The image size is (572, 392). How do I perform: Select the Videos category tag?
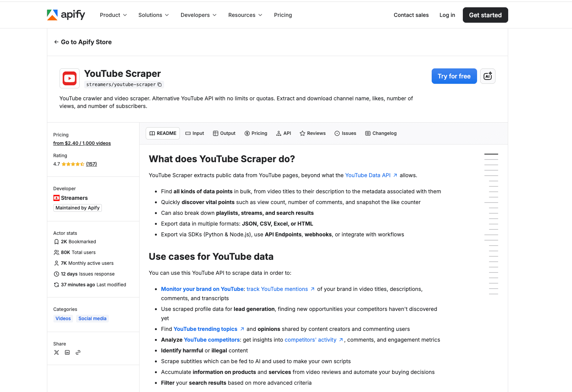[63, 319]
